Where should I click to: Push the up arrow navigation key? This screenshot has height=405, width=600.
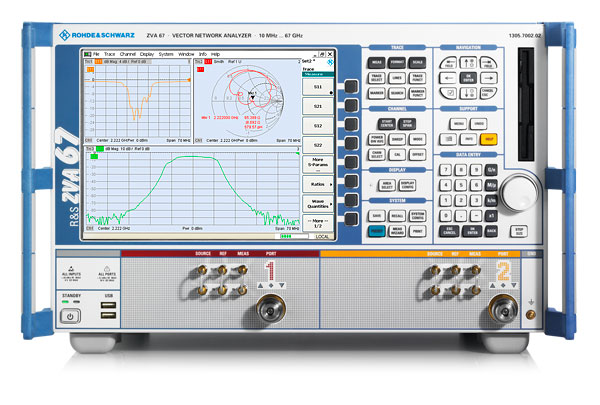pos(468,63)
